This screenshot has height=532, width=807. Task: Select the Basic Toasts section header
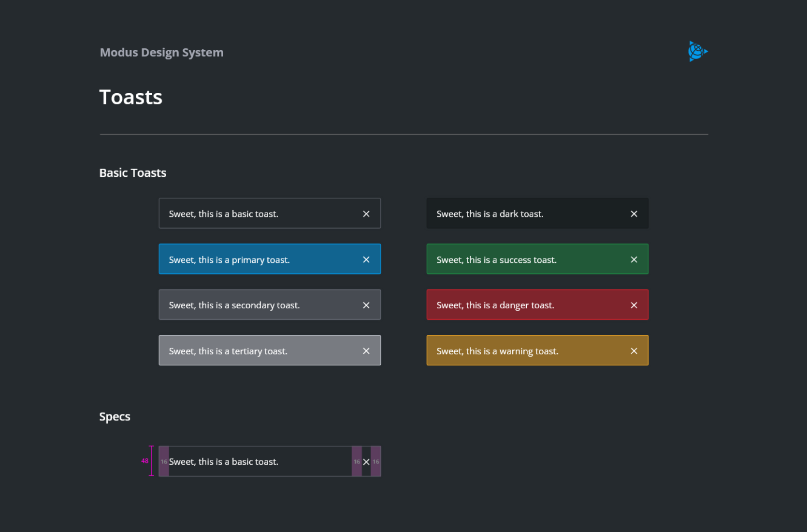(133, 173)
